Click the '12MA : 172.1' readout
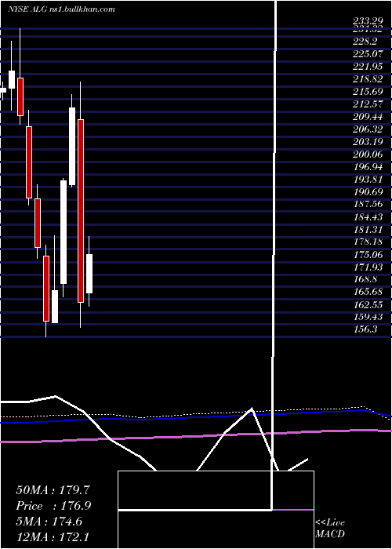Image resolution: width=392 pixels, height=549 pixels. coord(54,538)
